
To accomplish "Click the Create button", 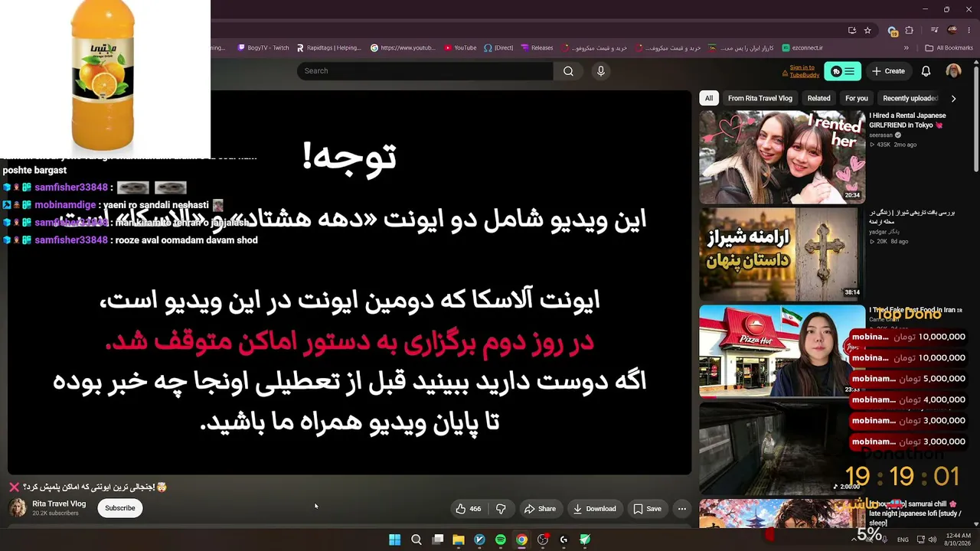I will (x=888, y=71).
